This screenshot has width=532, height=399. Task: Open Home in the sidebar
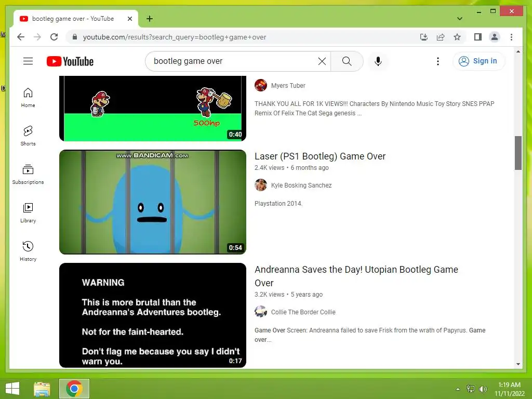coord(28,98)
